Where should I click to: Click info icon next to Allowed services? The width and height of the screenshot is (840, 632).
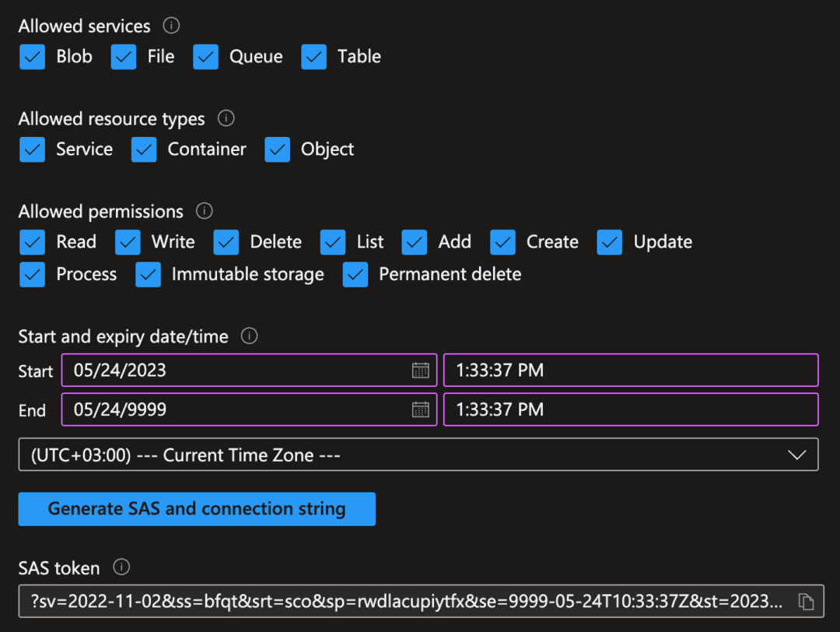[171, 26]
